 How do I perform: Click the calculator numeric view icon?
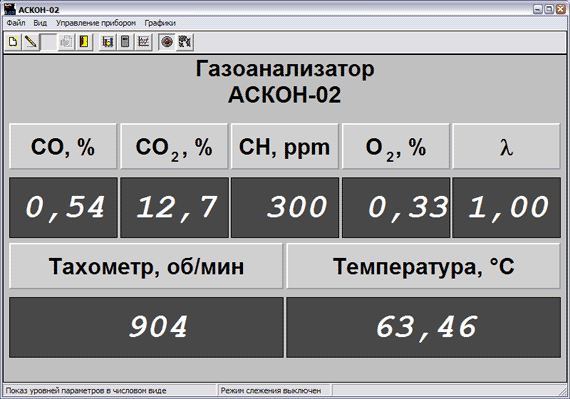pos(125,42)
